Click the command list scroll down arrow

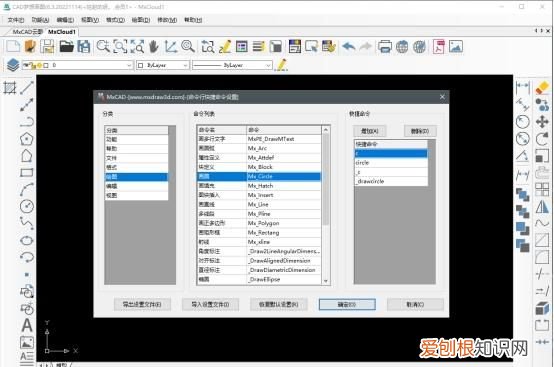coord(326,281)
